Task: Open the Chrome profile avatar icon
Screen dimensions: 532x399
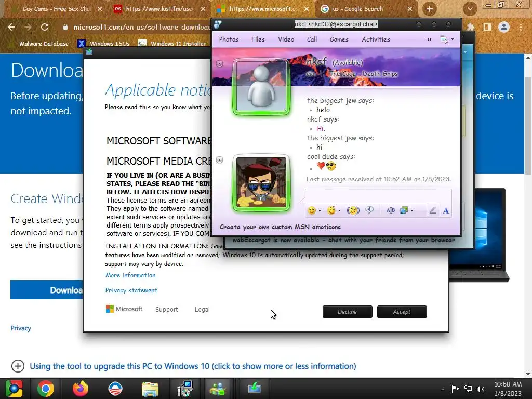Action: [x=504, y=27]
